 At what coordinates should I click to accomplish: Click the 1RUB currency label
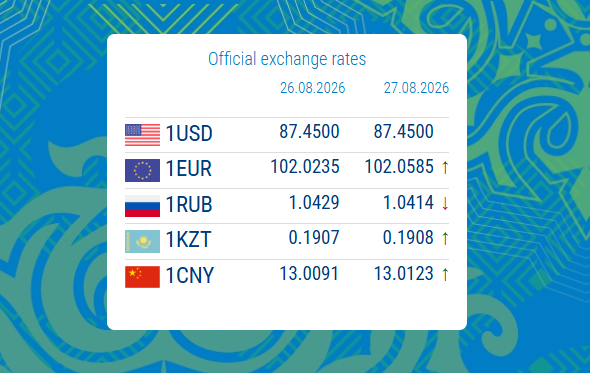[x=189, y=204]
